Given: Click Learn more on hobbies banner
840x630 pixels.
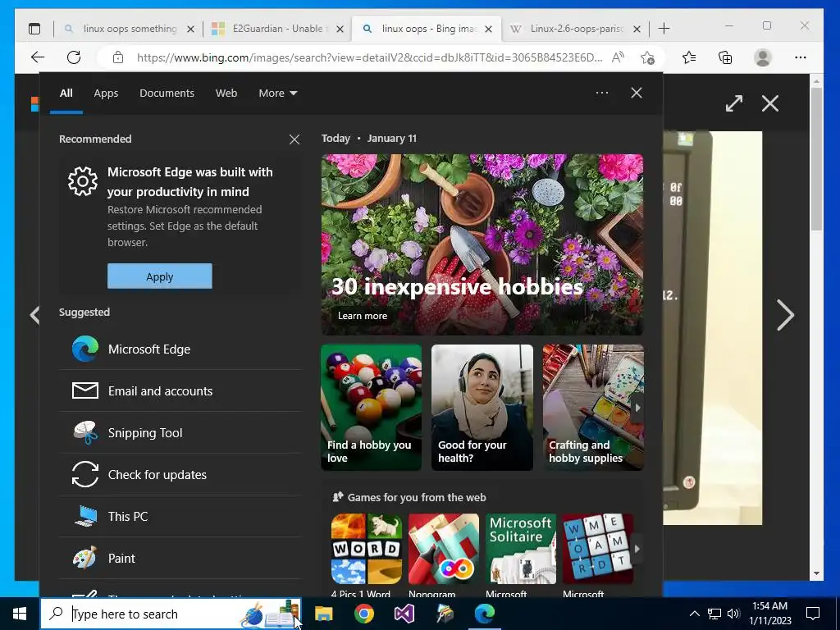Looking at the screenshot, I should point(362,316).
